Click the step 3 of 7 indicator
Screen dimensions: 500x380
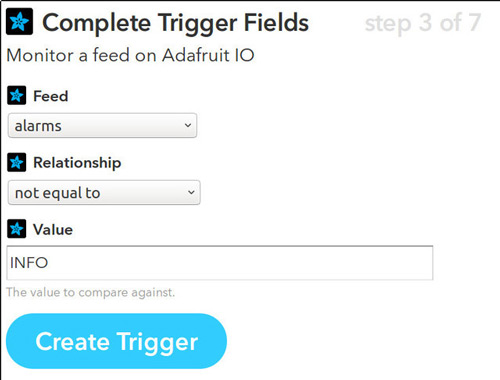point(423,23)
